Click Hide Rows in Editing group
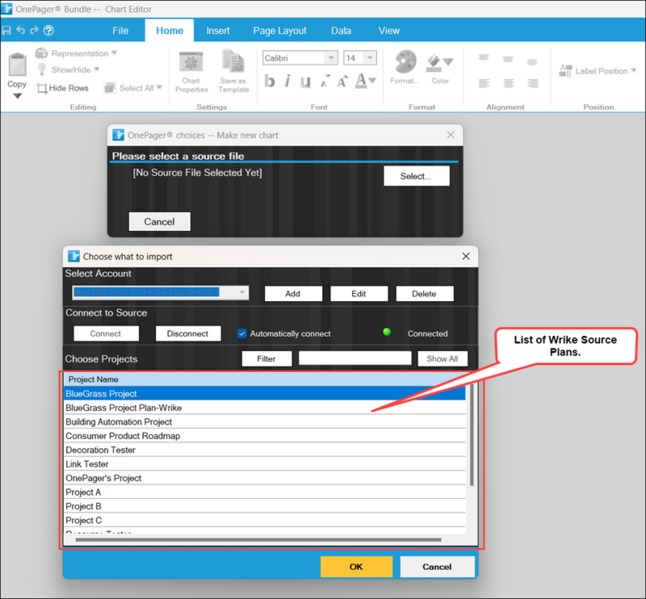This screenshot has height=599, width=646. click(63, 88)
